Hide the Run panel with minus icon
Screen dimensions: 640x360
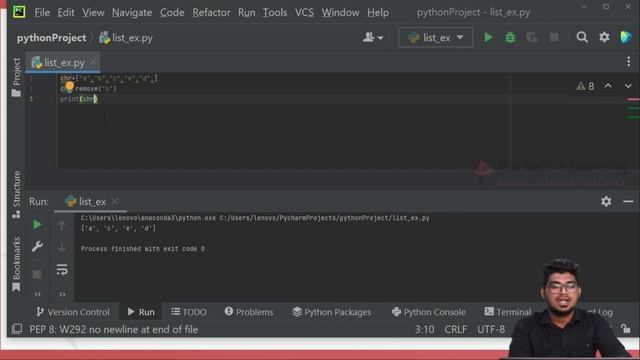pos(628,201)
